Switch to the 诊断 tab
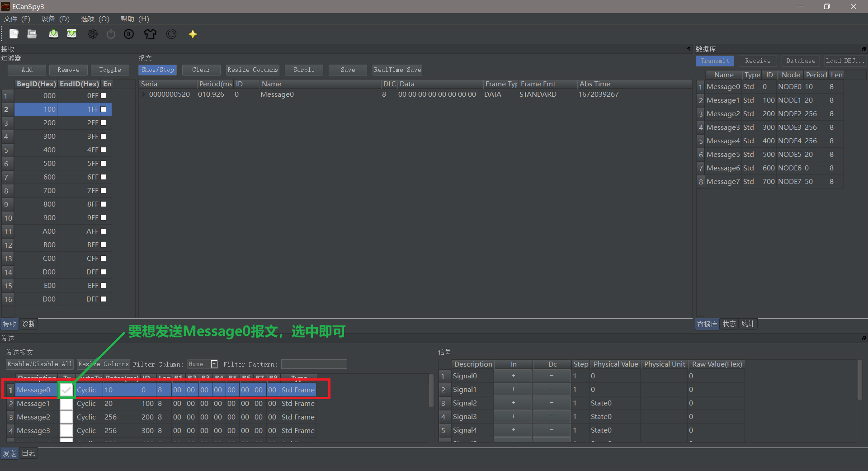 point(28,324)
